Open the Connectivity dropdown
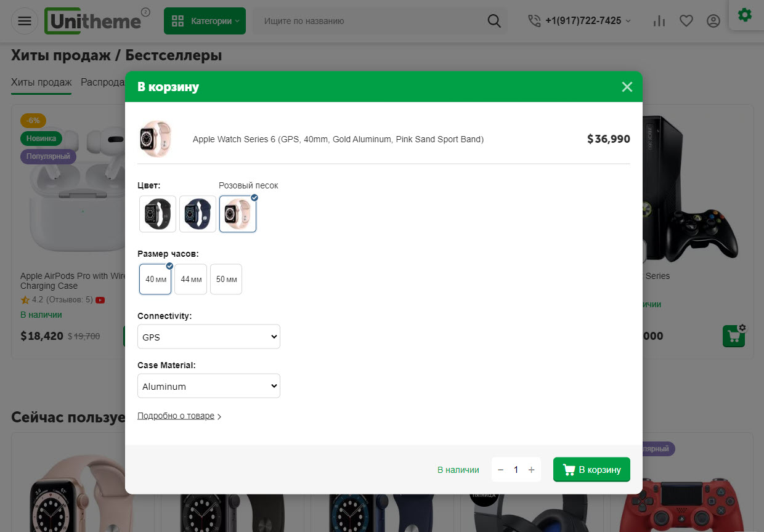Image resolution: width=764 pixels, height=532 pixels. [209, 337]
